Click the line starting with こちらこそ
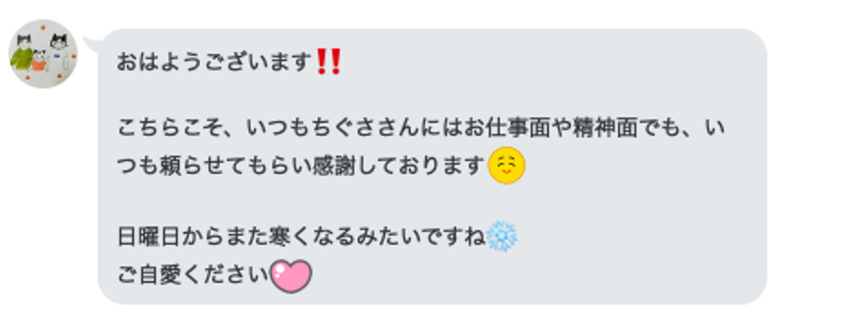The image size is (868, 318). (421, 128)
